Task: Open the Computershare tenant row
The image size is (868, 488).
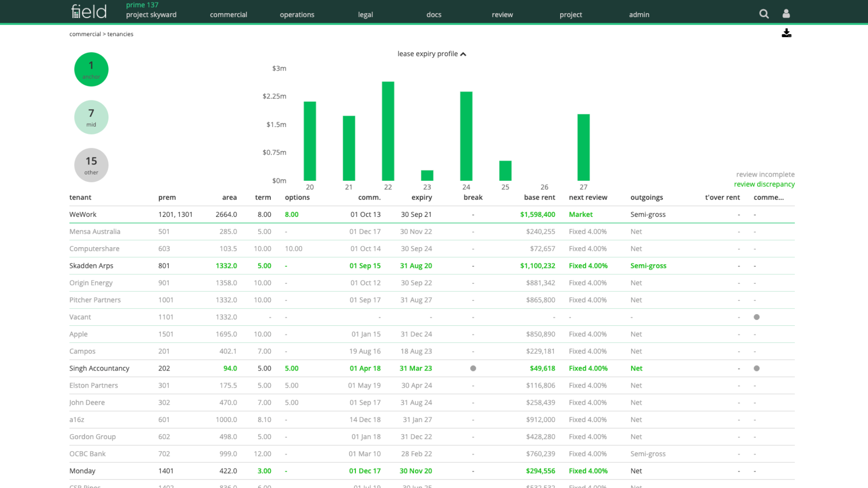Action: click(432, 249)
